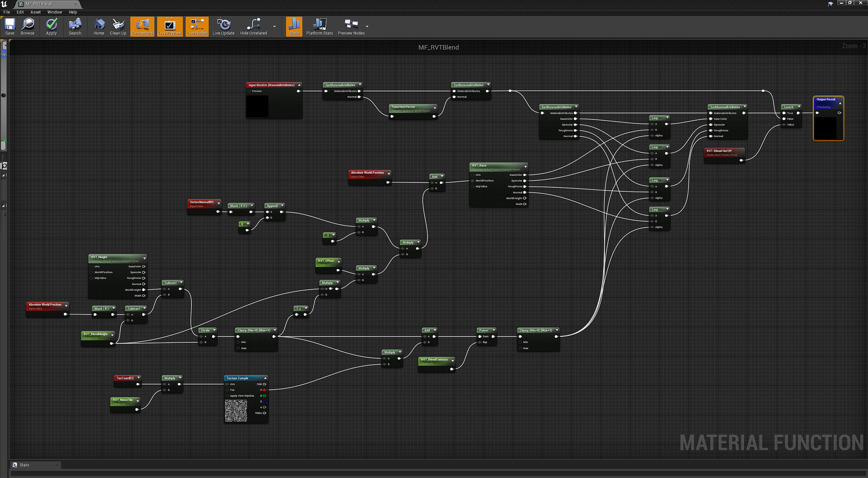Open the Edit menu

pyautogui.click(x=20, y=12)
